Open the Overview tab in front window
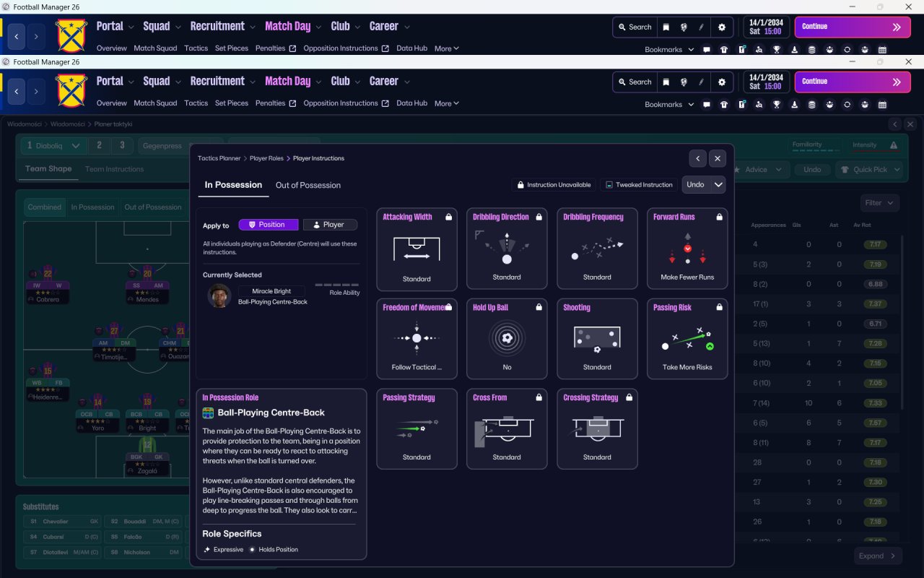The width and height of the screenshot is (924, 578). tap(112, 103)
